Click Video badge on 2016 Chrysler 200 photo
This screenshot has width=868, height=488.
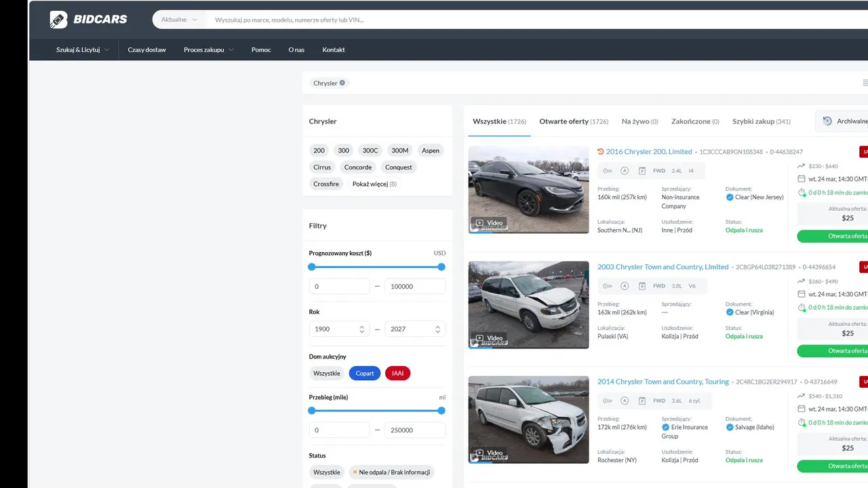coord(489,223)
